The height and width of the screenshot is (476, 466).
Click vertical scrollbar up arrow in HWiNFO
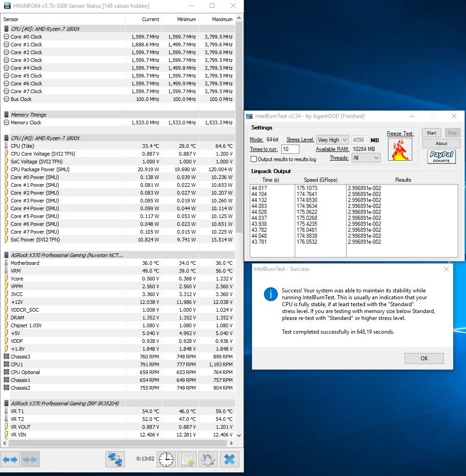click(x=239, y=18)
